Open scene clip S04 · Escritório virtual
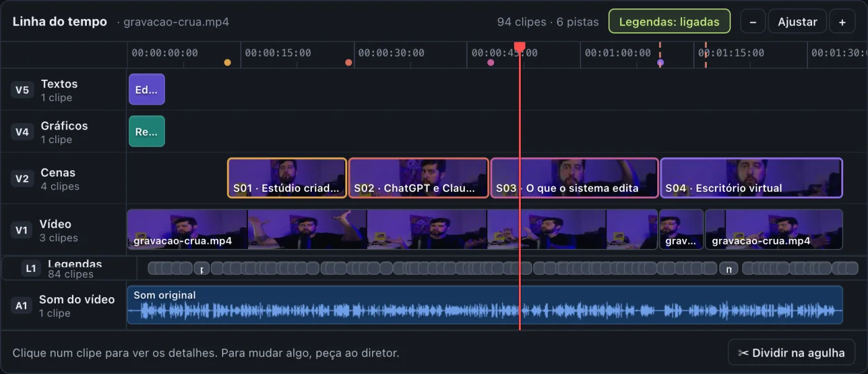This screenshot has height=374, width=868. pos(751,178)
